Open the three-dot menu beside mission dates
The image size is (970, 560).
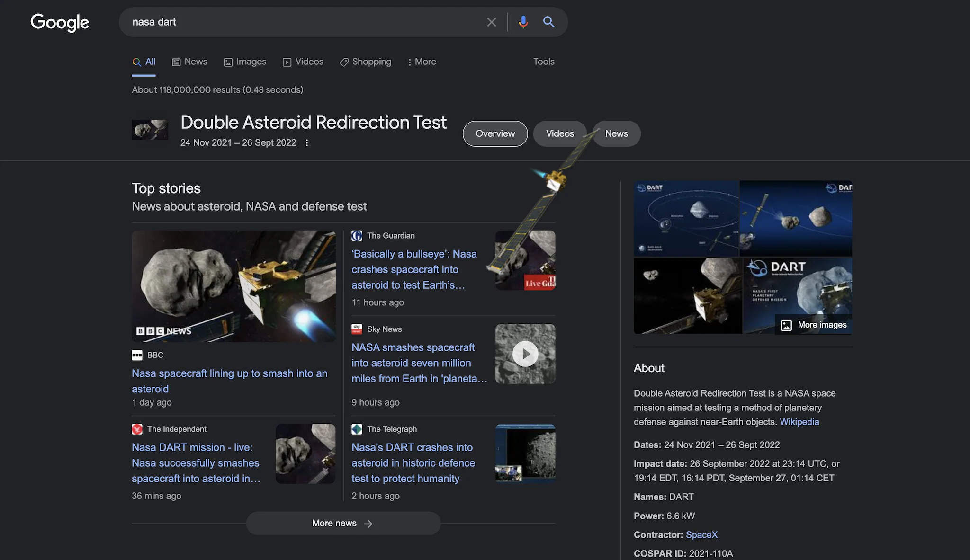point(307,143)
